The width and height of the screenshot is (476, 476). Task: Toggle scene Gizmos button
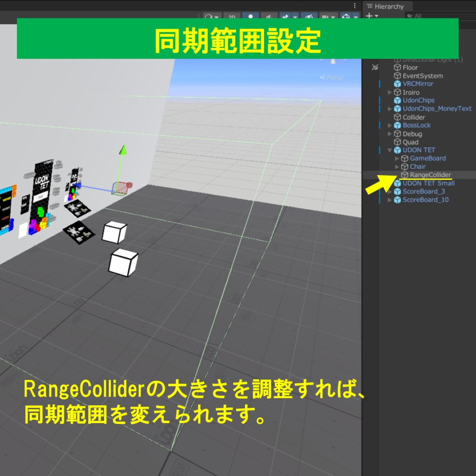(x=346, y=16)
